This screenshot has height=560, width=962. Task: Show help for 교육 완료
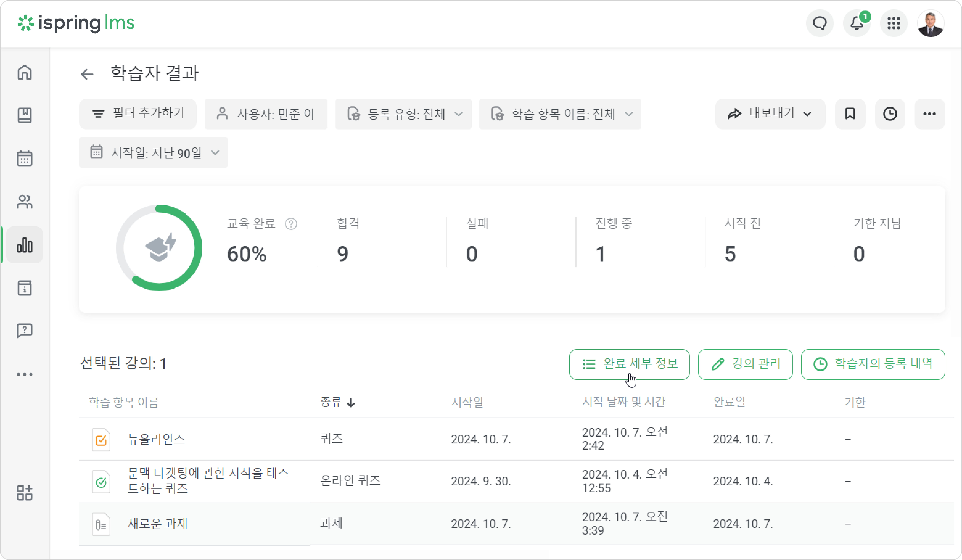tap(291, 224)
